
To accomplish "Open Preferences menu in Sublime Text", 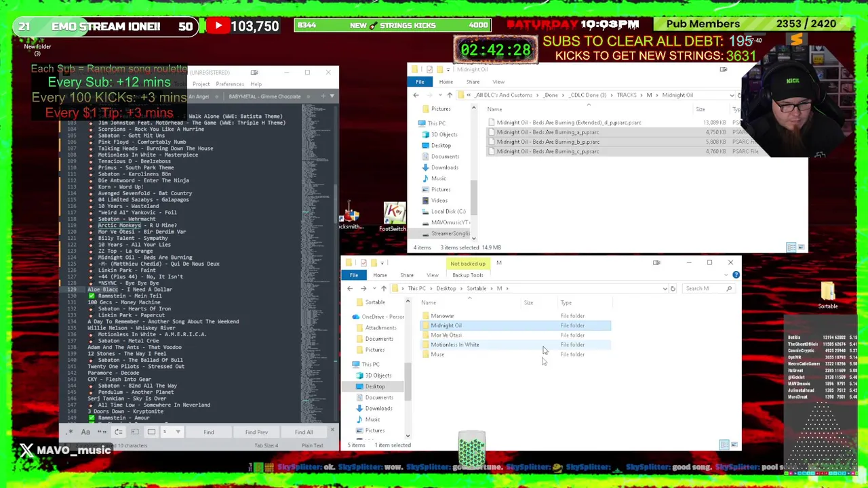I will pyautogui.click(x=230, y=84).
